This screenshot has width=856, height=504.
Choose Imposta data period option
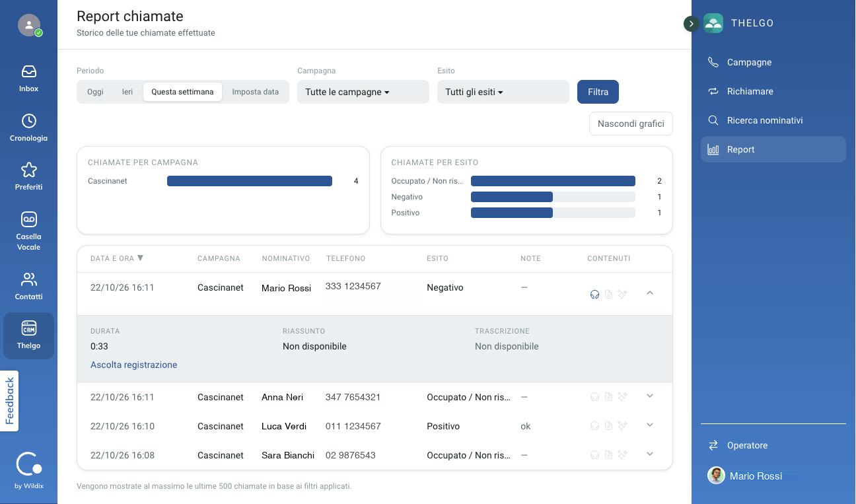(255, 92)
